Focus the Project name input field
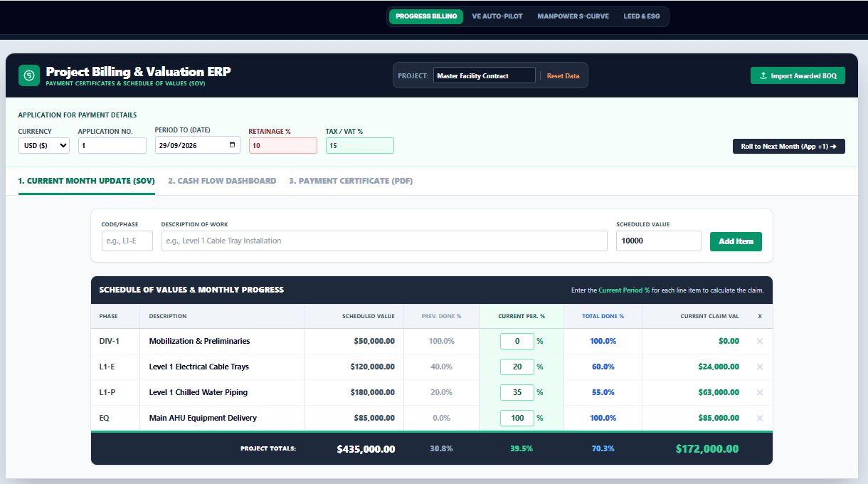Image resolution: width=868 pixels, height=484 pixels. 485,75
